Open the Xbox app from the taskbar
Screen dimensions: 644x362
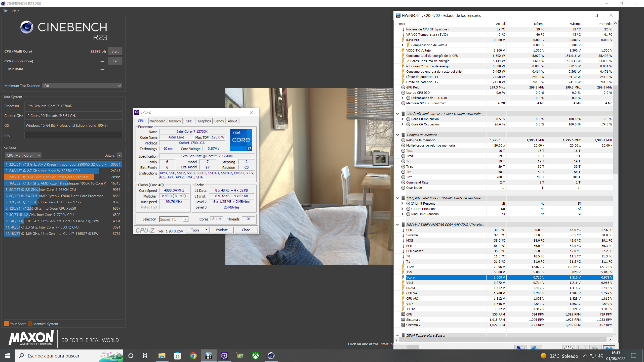click(x=256, y=356)
